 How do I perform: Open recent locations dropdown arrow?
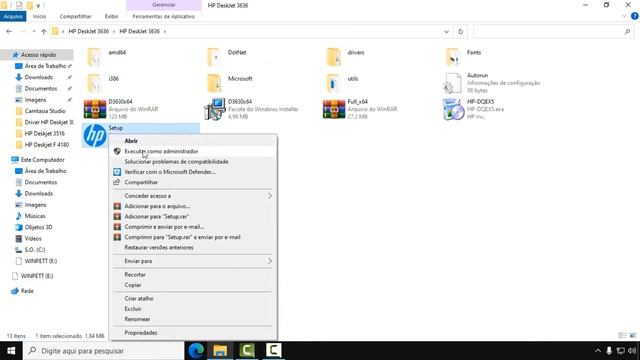click(33, 31)
